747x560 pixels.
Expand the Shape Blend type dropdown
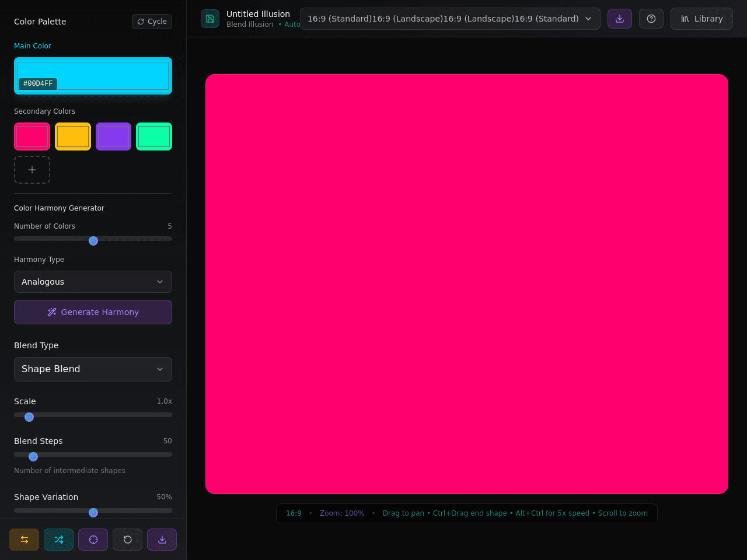[93, 369]
